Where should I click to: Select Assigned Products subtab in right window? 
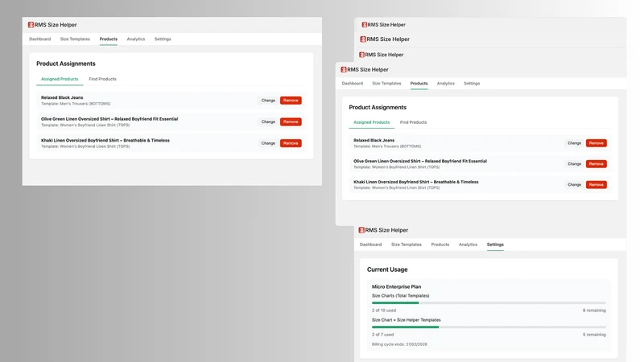pyautogui.click(x=372, y=122)
